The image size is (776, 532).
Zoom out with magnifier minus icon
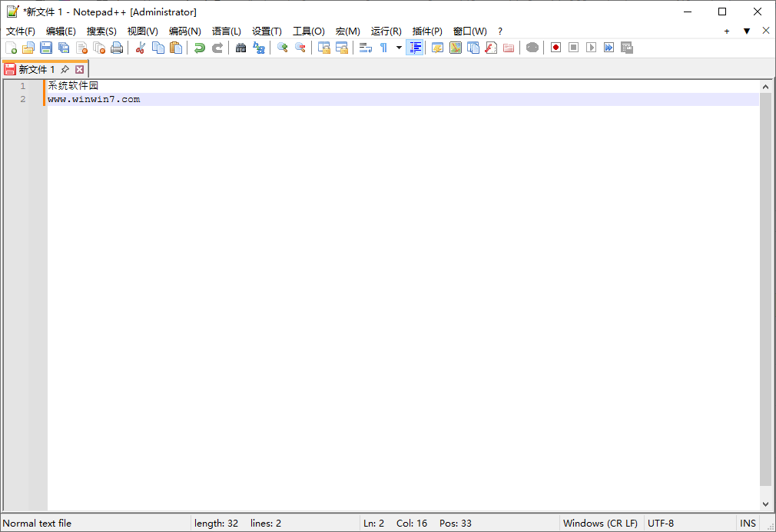(x=300, y=48)
